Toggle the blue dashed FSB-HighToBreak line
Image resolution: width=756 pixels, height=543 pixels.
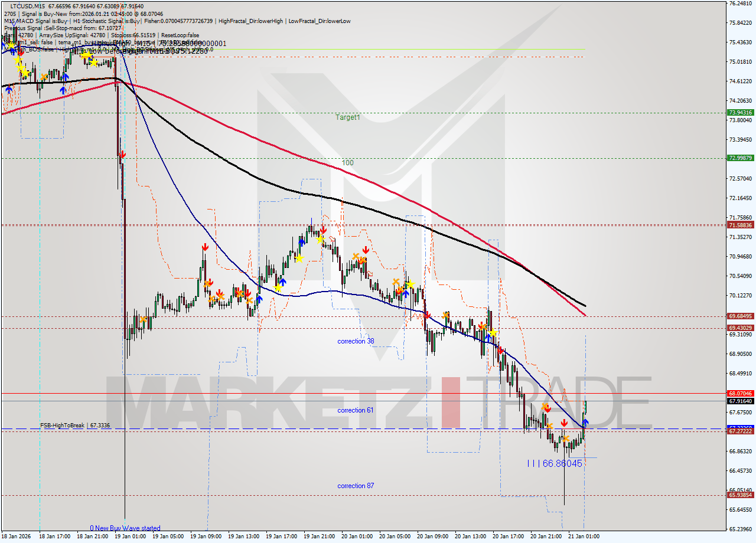(x=236, y=429)
